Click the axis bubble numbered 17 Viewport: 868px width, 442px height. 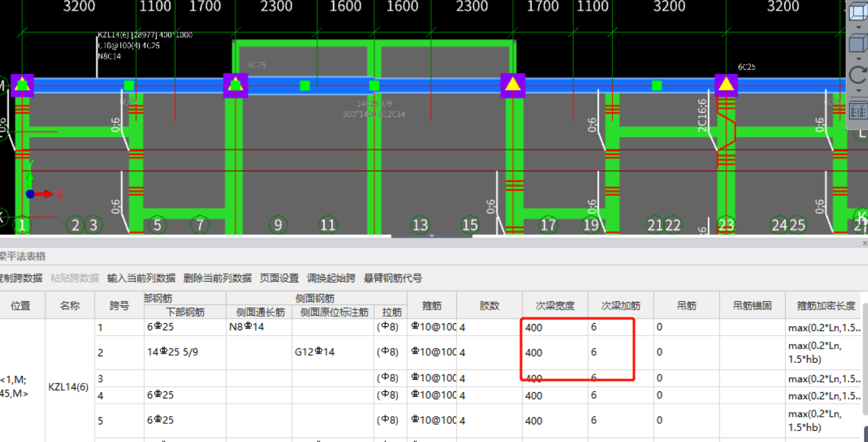click(x=548, y=225)
